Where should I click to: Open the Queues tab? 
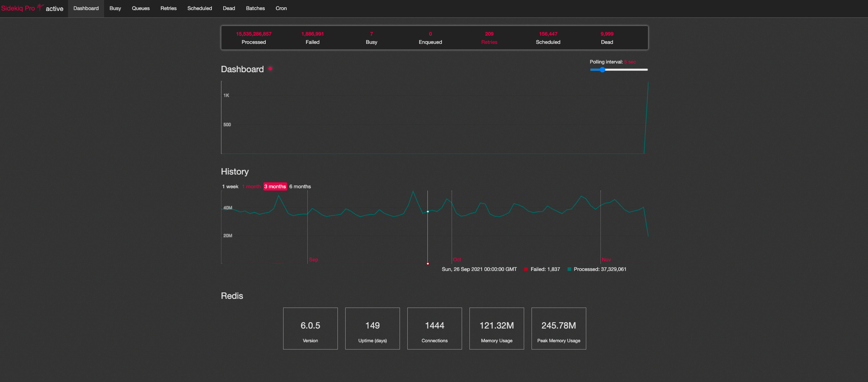(x=141, y=8)
